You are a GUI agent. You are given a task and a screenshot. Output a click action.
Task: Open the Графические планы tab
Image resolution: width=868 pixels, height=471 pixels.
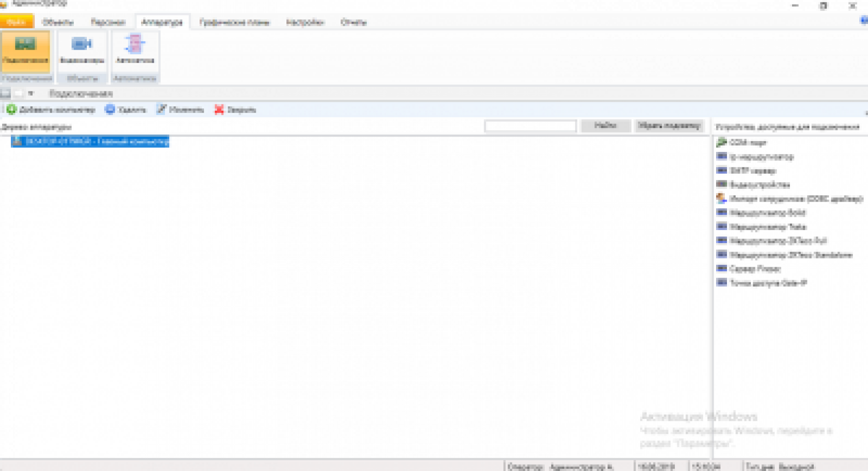click(234, 22)
